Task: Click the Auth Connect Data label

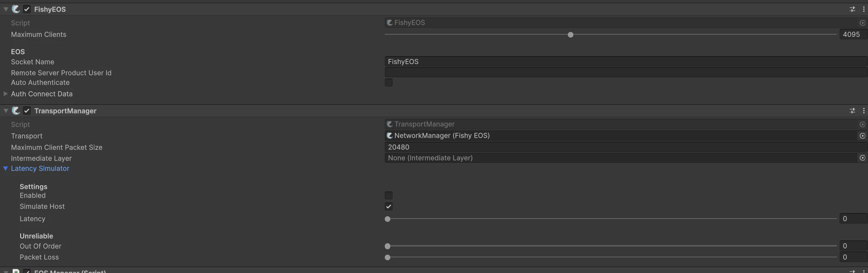Action: [42, 94]
